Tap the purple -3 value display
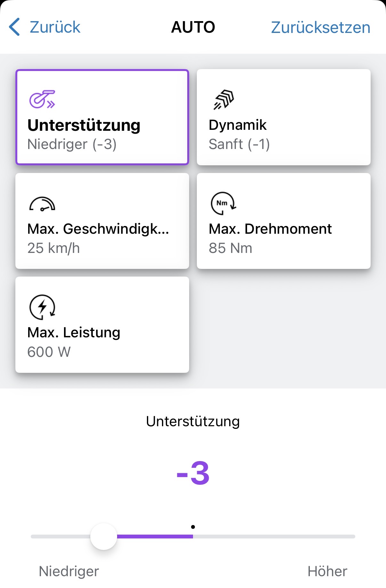Image resolution: width=386 pixels, height=588 pixels. (193, 473)
